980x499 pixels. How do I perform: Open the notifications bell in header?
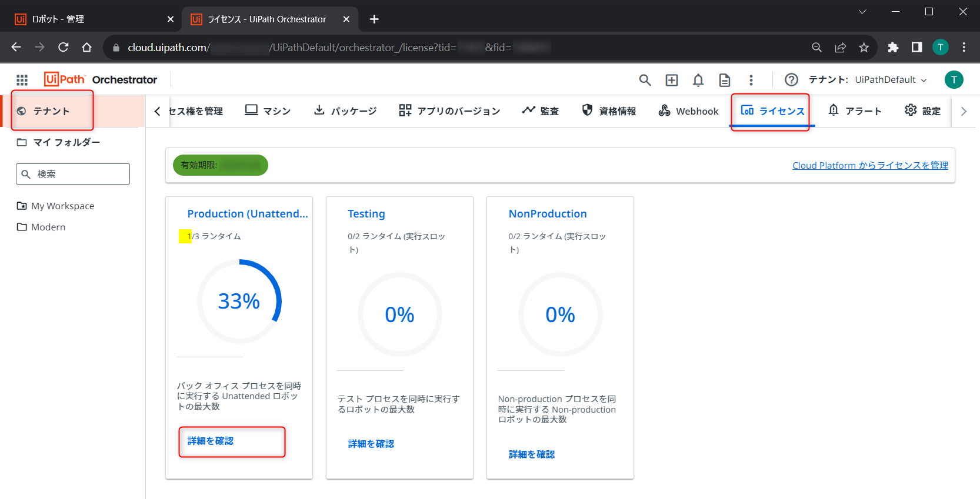tap(698, 80)
